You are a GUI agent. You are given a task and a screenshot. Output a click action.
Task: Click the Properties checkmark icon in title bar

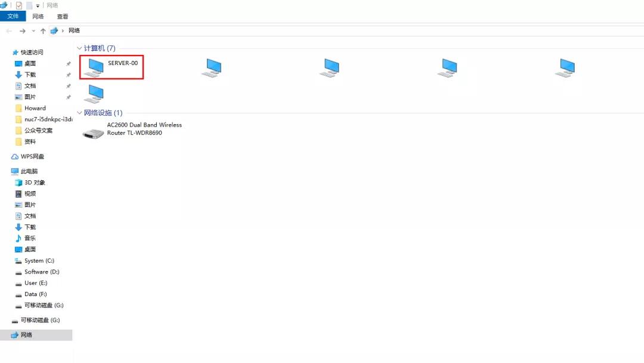(x=19, y=5)
